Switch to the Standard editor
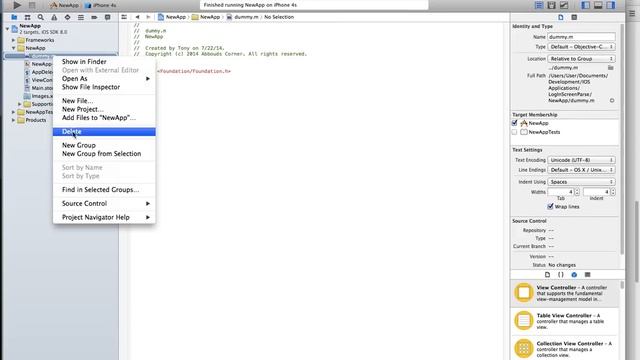 point(539,5)
